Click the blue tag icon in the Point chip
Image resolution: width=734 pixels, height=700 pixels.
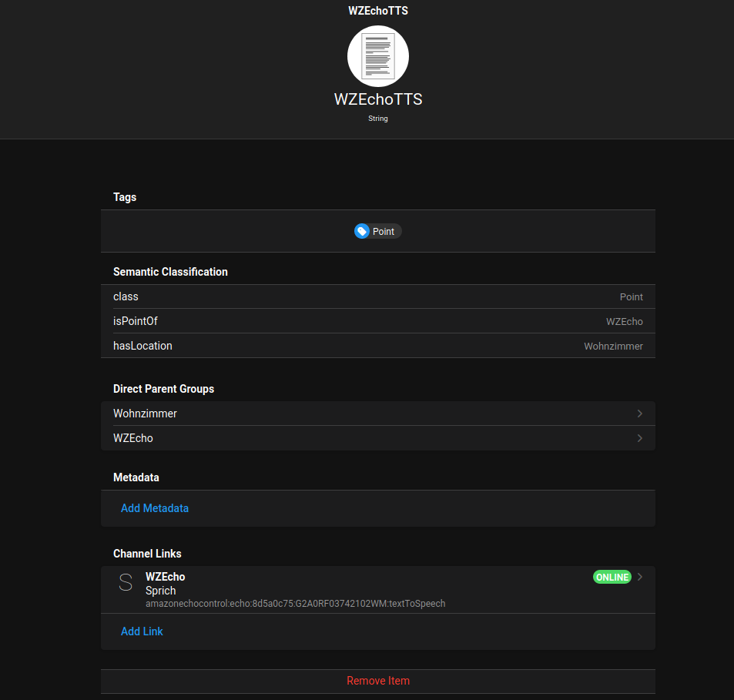point(362,231)
